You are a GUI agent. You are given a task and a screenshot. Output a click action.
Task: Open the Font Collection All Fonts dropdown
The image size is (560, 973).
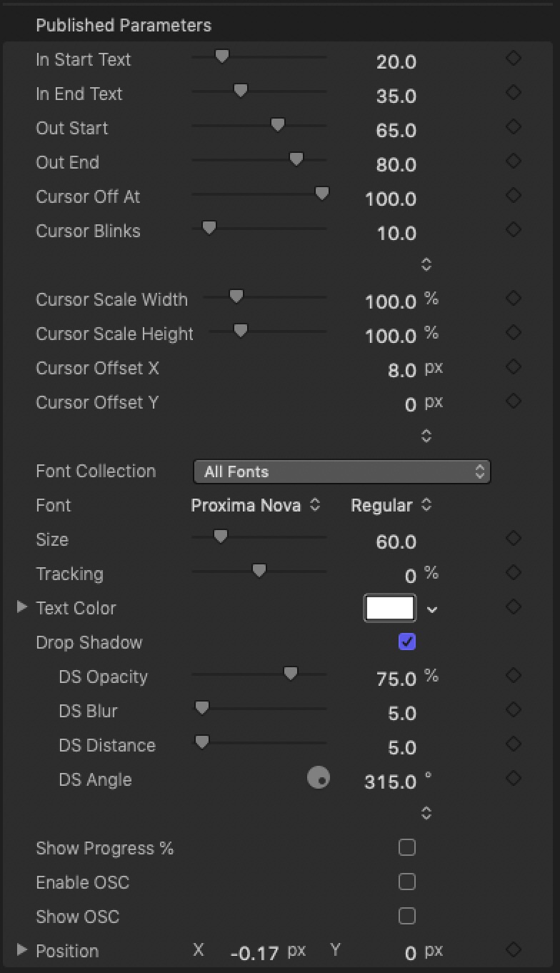coord(342,471)
